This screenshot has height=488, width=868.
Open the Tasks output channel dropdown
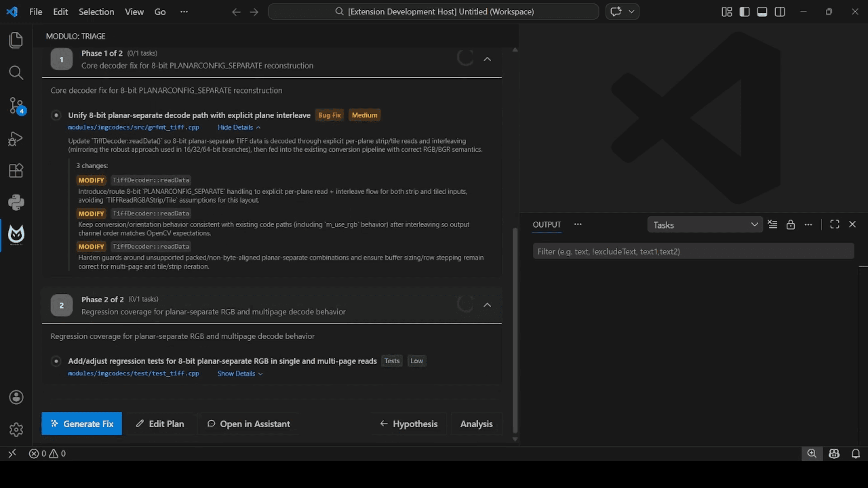click(x=705, y=225)
